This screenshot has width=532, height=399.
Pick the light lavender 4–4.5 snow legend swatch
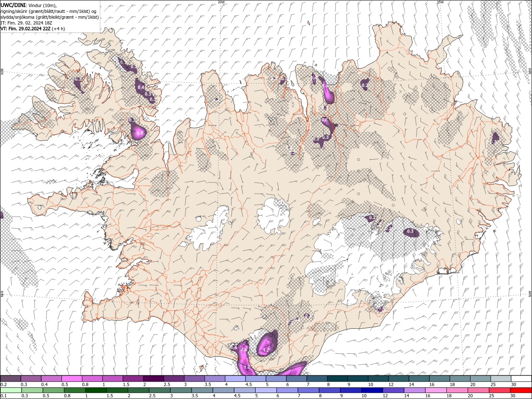point(234,378)
